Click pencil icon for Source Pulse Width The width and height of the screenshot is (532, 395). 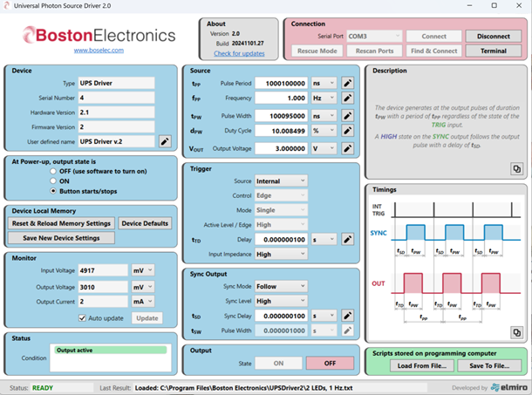[347, 116]
